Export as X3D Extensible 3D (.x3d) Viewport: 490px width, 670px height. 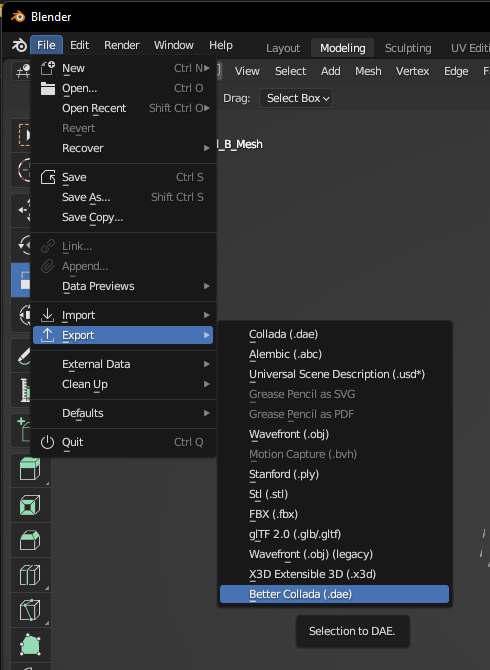click(x=334, y=574)
